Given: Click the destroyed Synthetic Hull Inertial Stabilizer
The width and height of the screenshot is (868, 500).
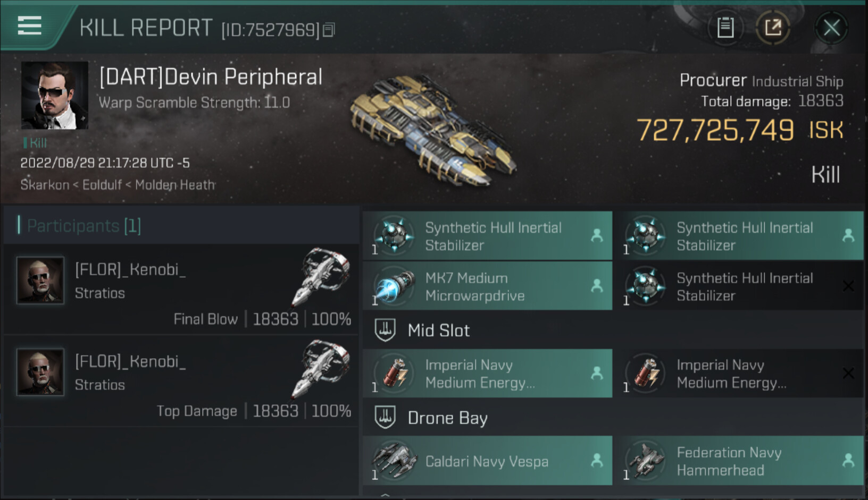Looking at the screenshot, I should 744,287.
